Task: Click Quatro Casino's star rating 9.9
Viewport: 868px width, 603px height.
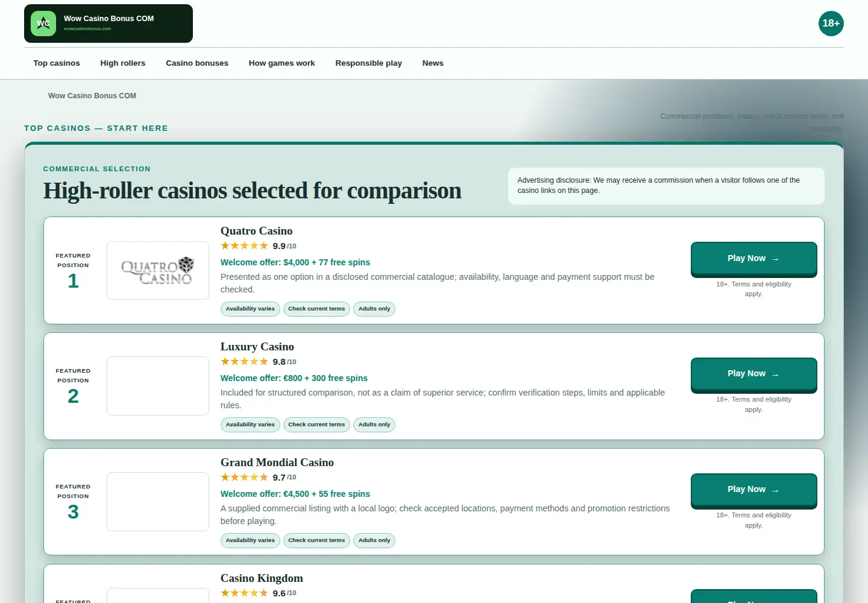Action: tap(259, 246)
